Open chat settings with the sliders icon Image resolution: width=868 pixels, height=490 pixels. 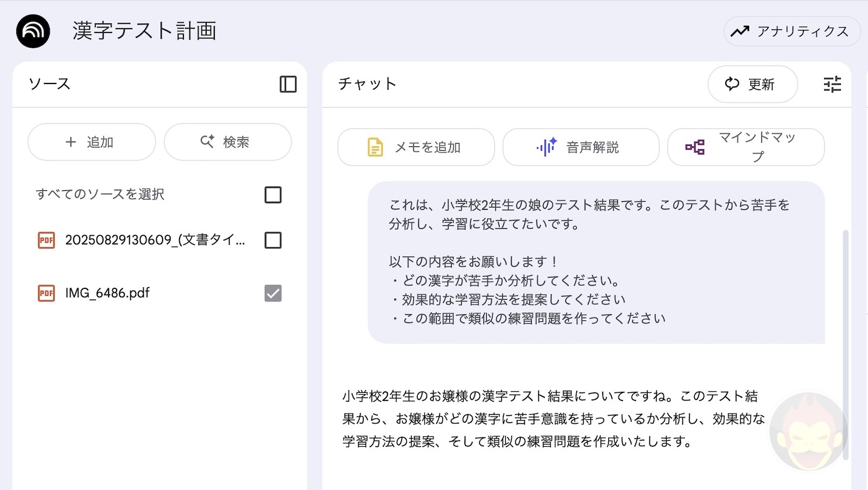[x=832, y=84]
